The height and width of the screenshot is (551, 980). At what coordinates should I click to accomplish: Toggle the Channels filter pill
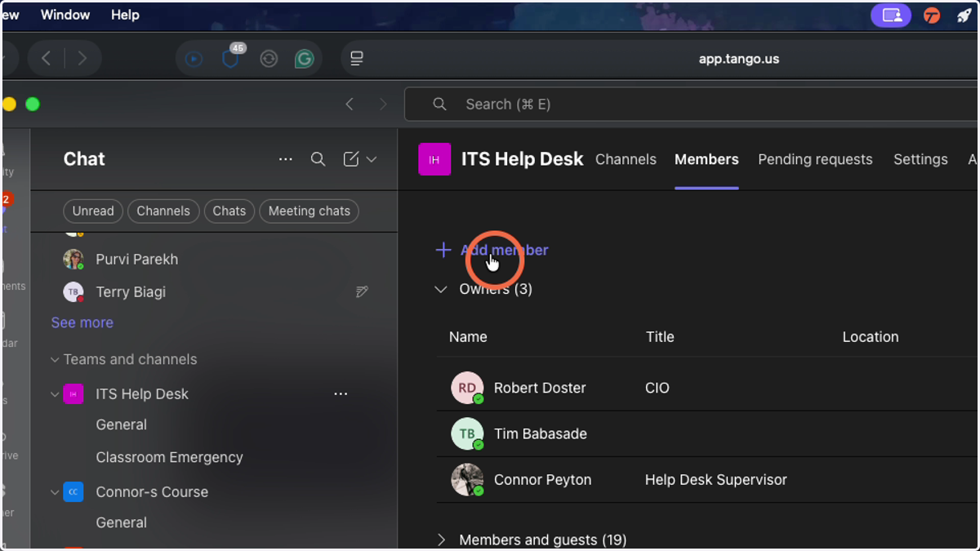point(163,211)
